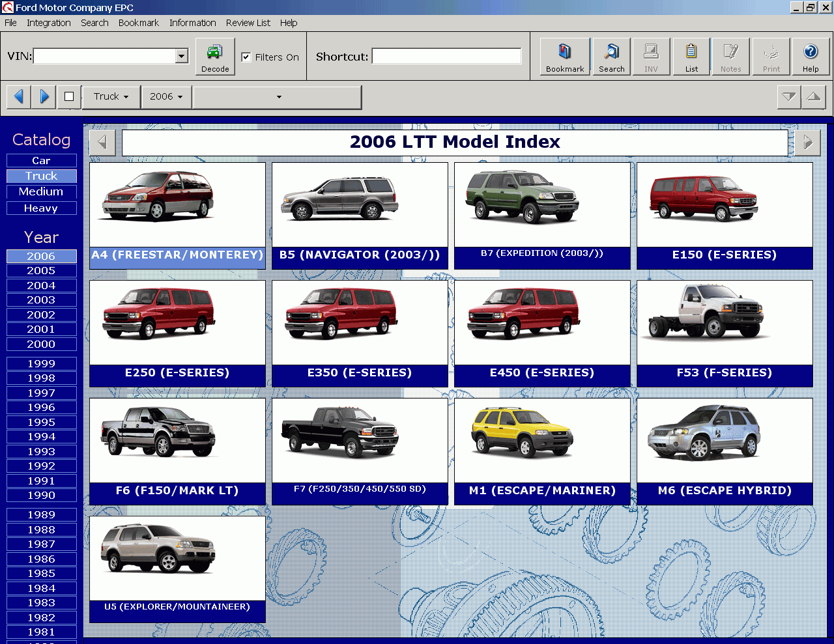Choose year 1991 in sidebar
Viewport: 834px width, 644px height.
42,481
